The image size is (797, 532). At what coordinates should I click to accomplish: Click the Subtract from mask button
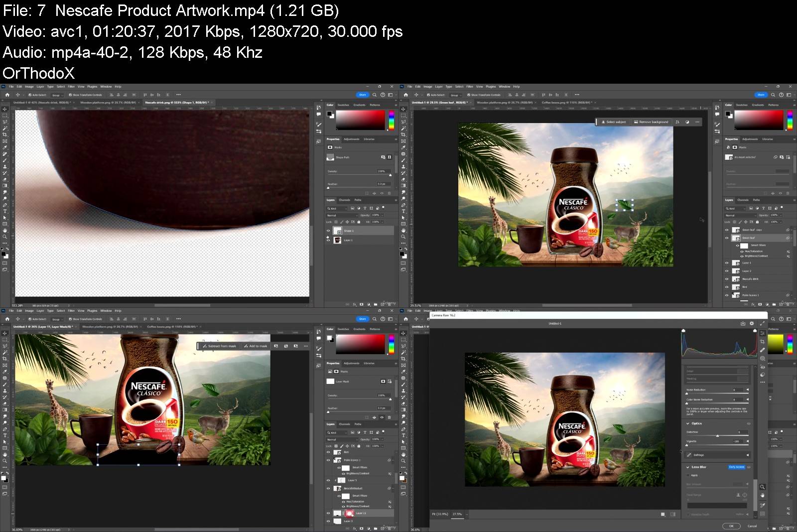pos(219,346)
